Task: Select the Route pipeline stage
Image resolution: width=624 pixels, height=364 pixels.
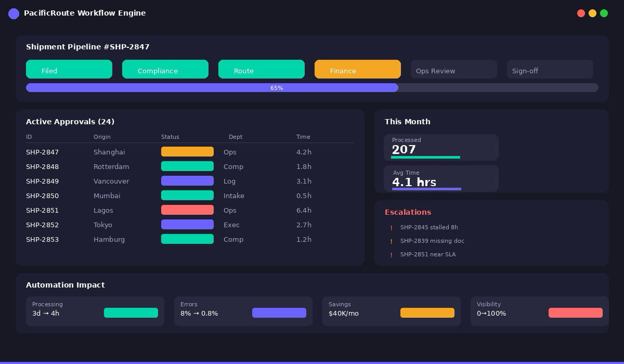Action: pos(262,69)
